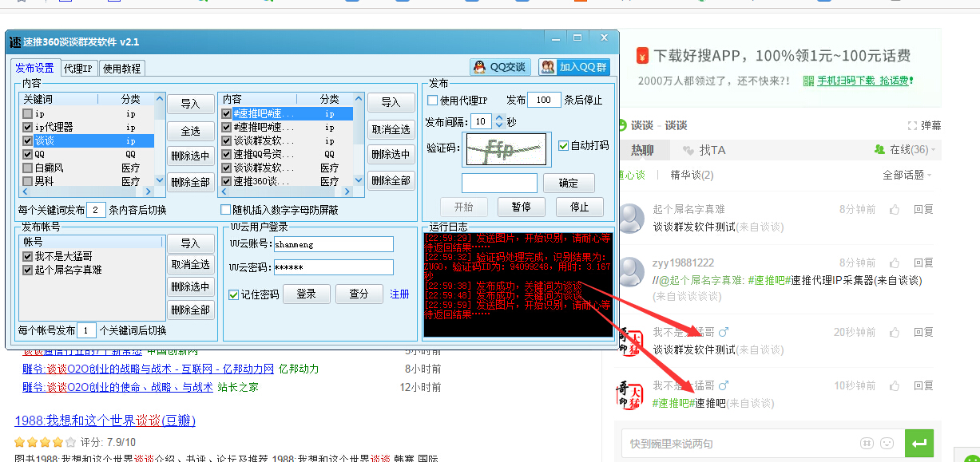Click the red envelope icon in 好搜APP banner
The image size is (980, 462).
click(x=642, y=57)
